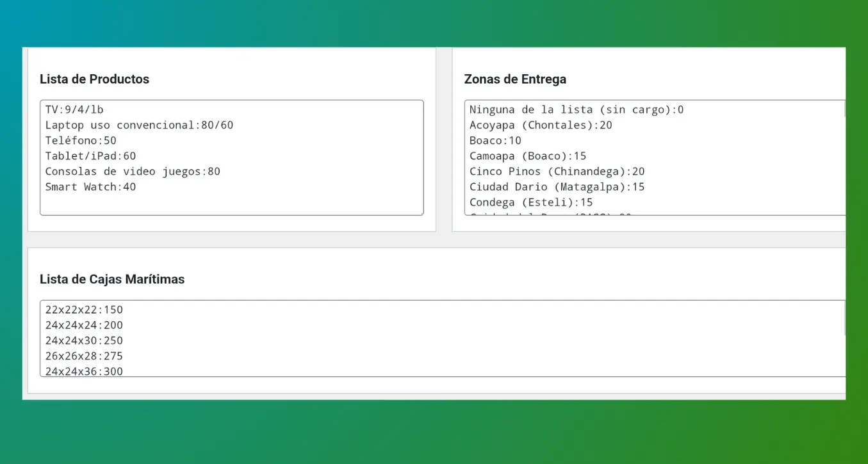Click the Laptop uso convencional:80/60 entry
Screen dimensions: 868x464
pyautogui.click(x=139, y=125)
